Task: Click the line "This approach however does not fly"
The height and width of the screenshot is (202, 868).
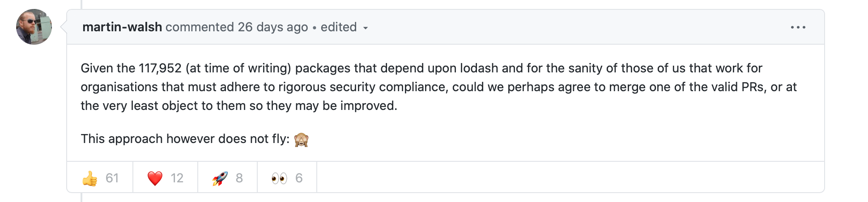Action: pyautogui.click(x=185, y=139)
